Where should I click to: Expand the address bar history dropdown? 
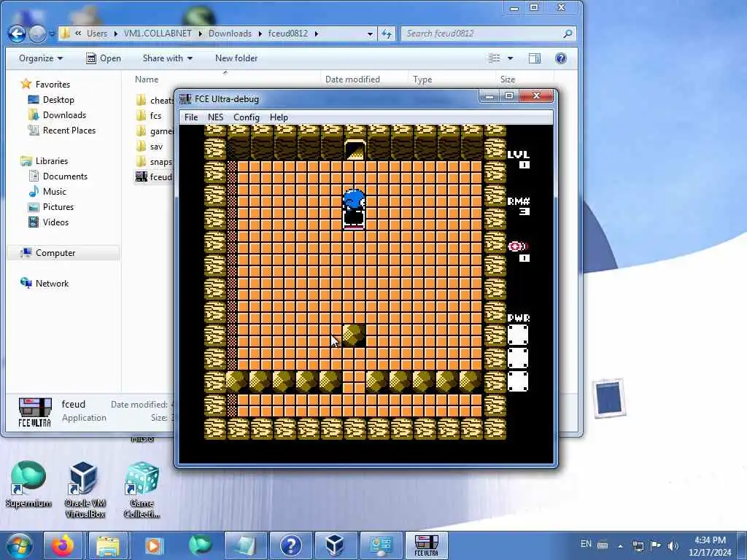370,34
